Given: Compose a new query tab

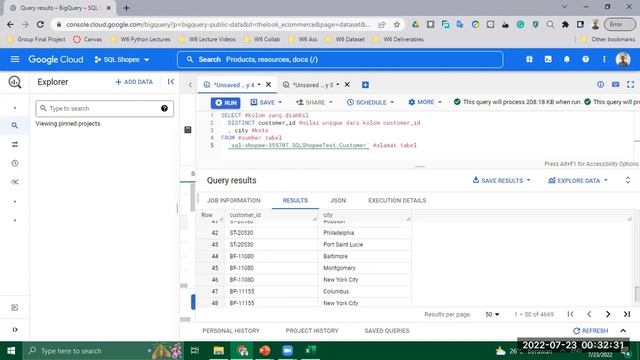Looking at the screenshot, I should (365, 84).
